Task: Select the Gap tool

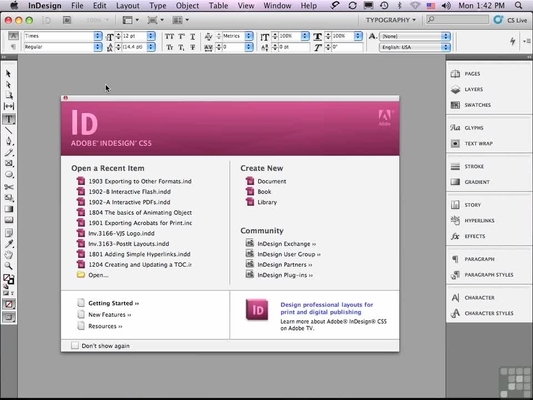Action: click(8, 106)
